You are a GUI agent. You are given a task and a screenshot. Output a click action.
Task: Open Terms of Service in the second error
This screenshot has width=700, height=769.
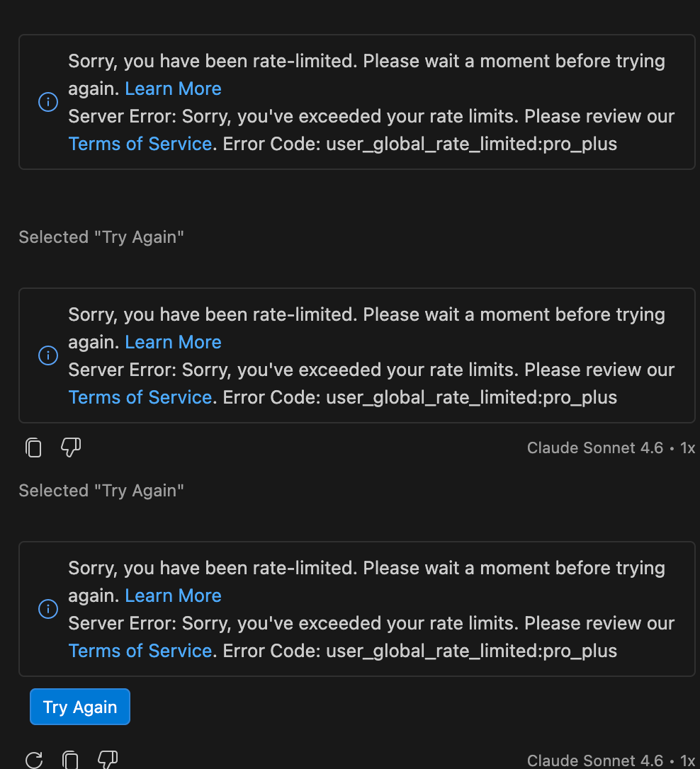point(140,397)
